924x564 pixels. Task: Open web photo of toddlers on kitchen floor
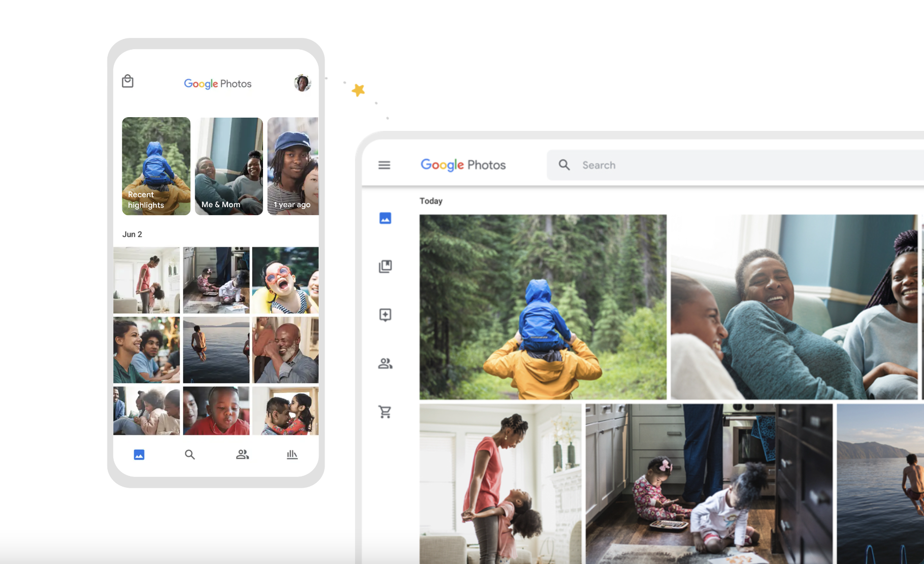click(x=709, y=484)
